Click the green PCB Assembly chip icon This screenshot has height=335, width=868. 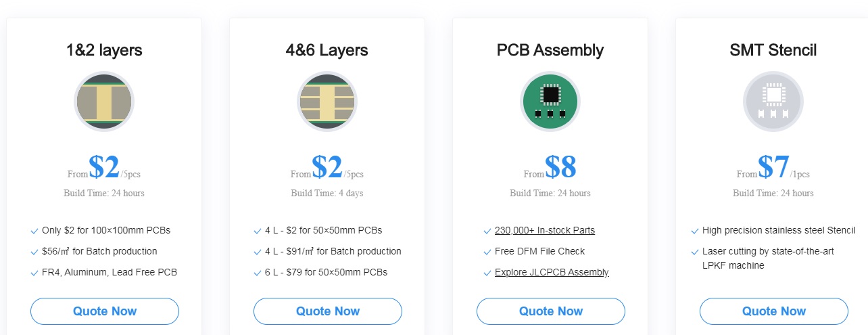tap(550, 102)
